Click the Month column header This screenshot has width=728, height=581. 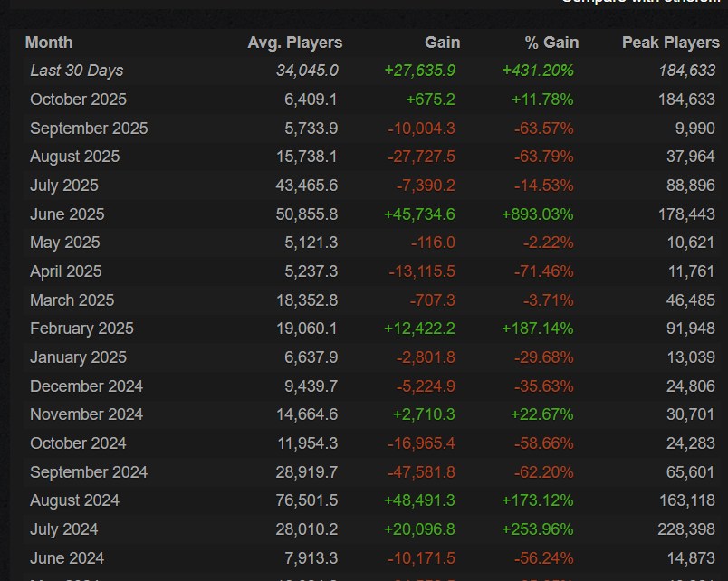[49, 43]
